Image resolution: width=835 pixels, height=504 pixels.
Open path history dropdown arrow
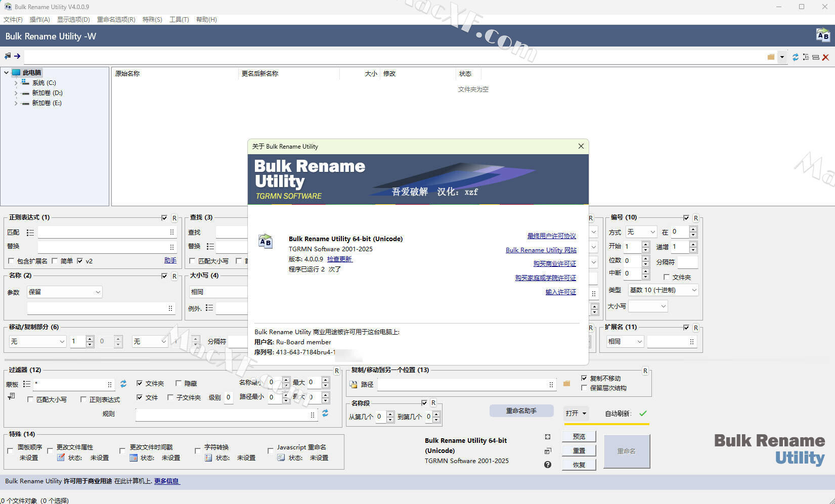(x=782, y=57)
